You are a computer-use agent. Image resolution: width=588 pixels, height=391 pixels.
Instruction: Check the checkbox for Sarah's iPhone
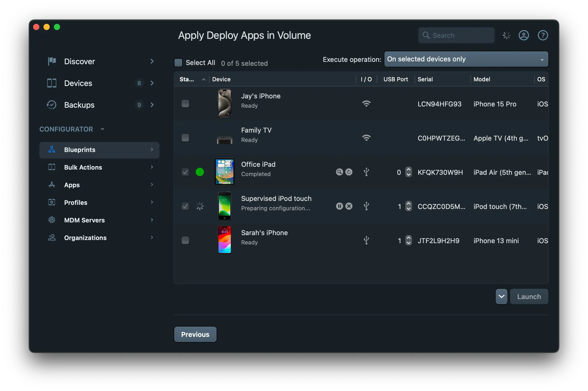coord(185,240)
